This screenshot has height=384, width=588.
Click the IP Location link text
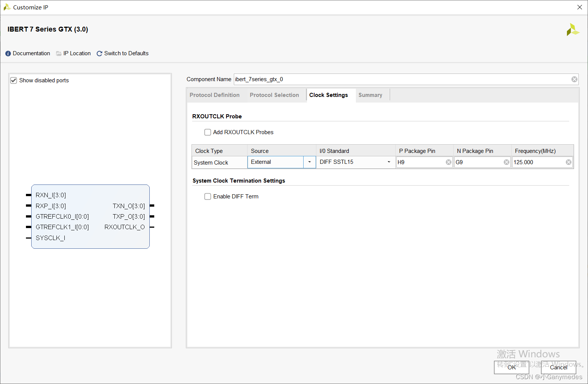click(x=77, y=54)
